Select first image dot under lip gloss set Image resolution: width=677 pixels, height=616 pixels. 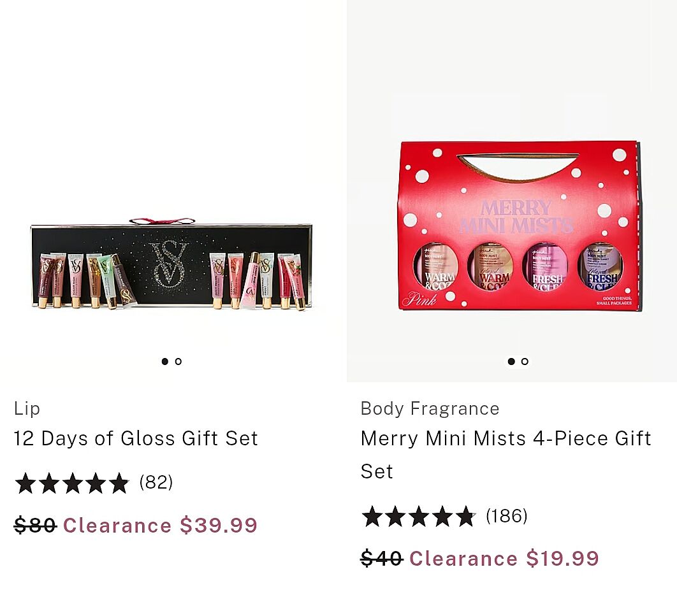coord(165,361)
